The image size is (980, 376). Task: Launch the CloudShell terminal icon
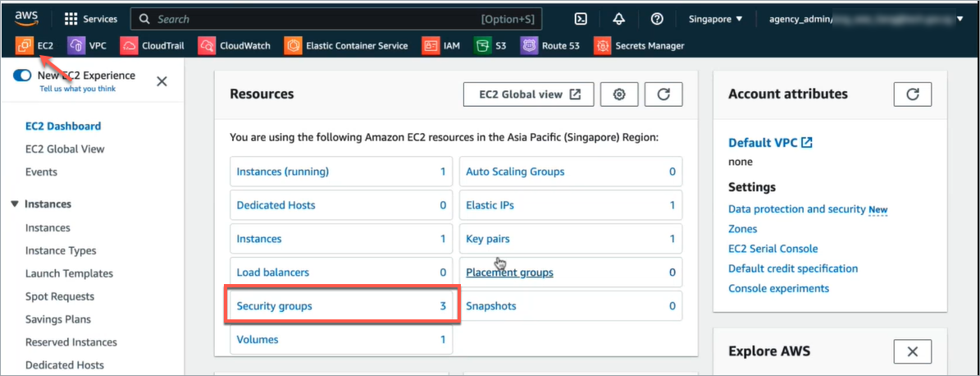pyautogui.click(x=581, y=19)
